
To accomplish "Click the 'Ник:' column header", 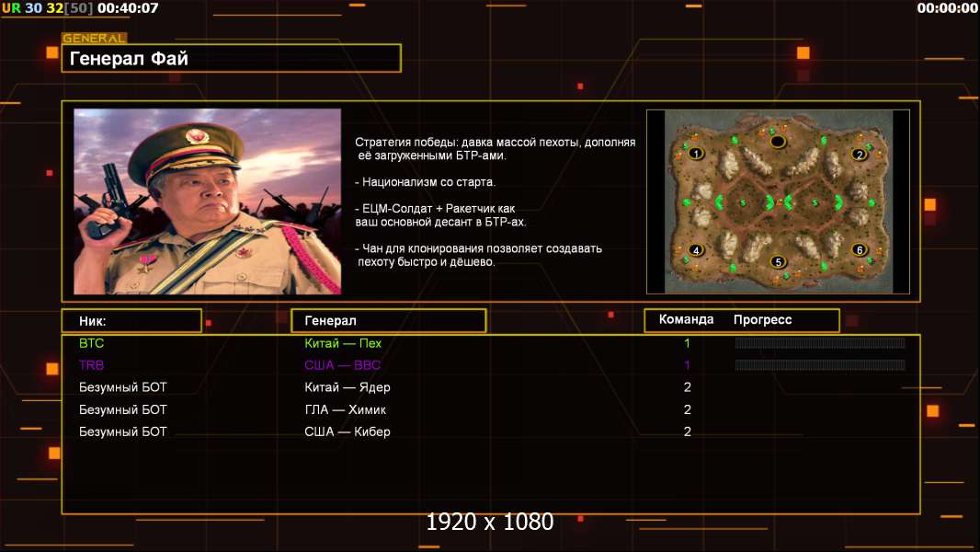I will coord(131,321).
